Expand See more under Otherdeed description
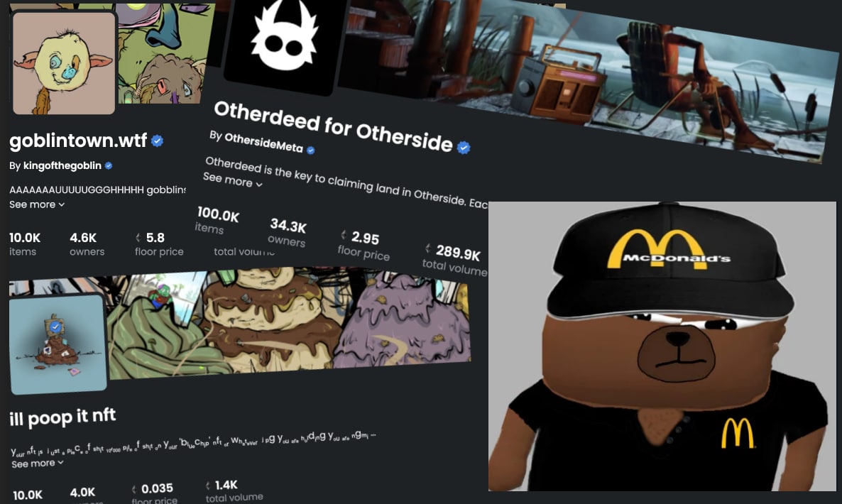The image size is (842, 504). click(233, 180)
